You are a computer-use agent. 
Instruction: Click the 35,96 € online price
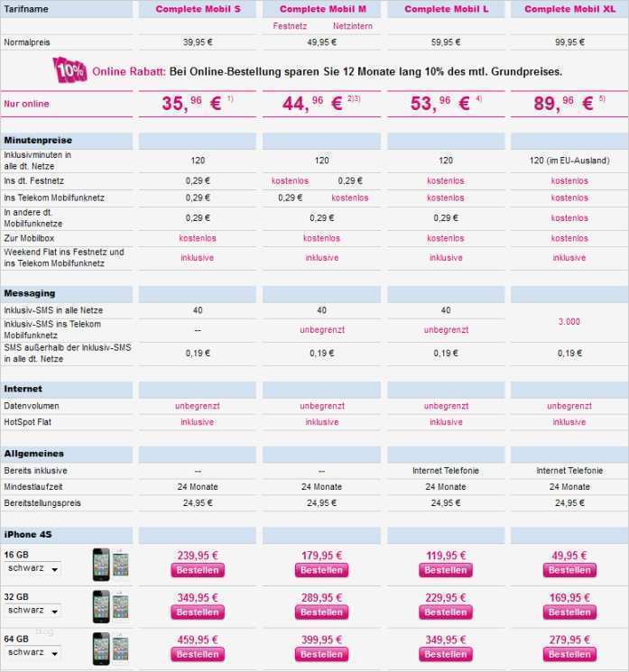coord(198,104)
